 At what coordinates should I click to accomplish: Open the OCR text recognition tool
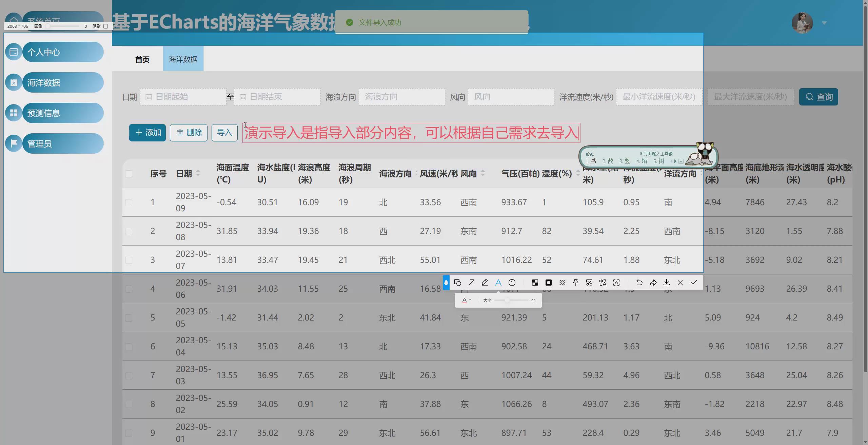point(616,283)
